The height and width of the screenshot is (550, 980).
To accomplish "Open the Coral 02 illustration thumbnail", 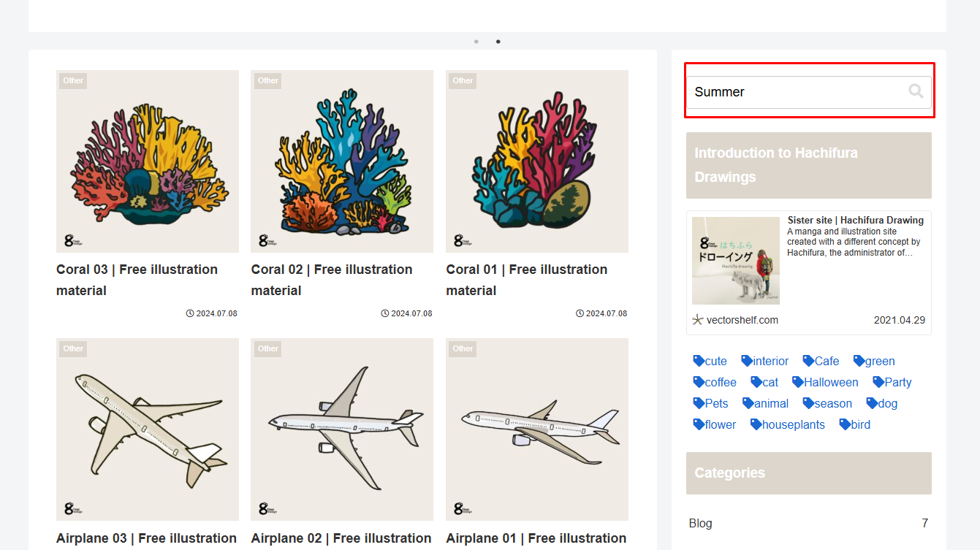I will point(342,161).
